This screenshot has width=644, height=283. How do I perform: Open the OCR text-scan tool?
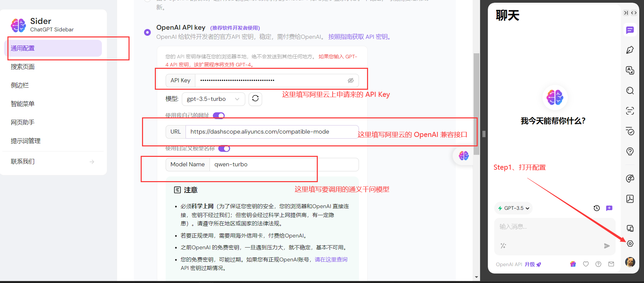point(630,111)
